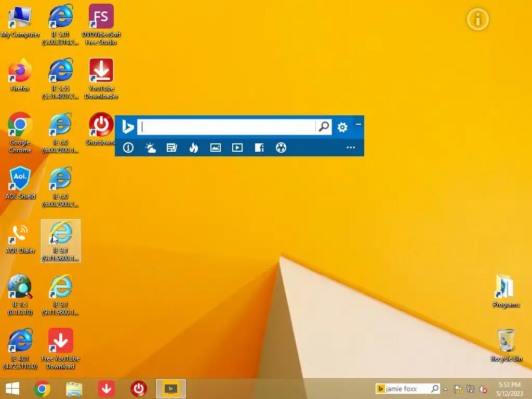Viewport: 532px width, 399px height.
Task: Select the AOL Shield desktop icon
Action: (x=20, y=182)
